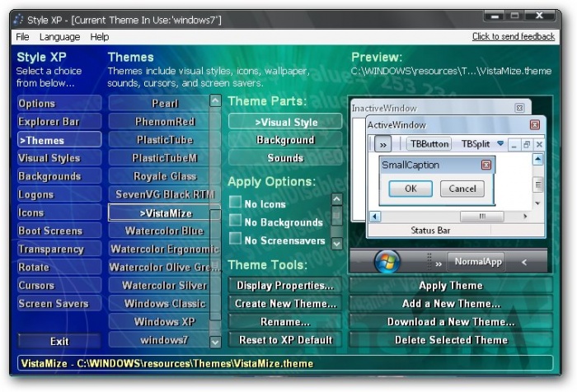
Task: Click the NormalApp taskbar button in preview
Action: click(478, 262)
